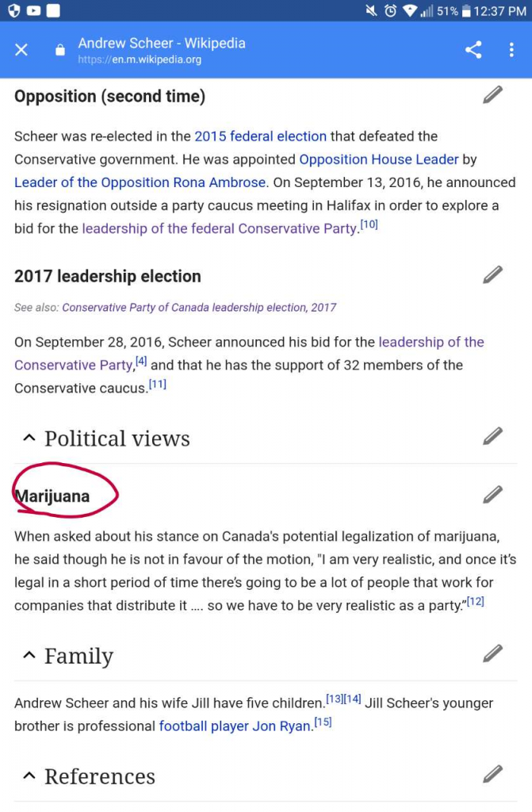The height and width of the screenshot is (812, 532).
Task: Open the three-dot overflow menu
Action: tap(511, 50)
